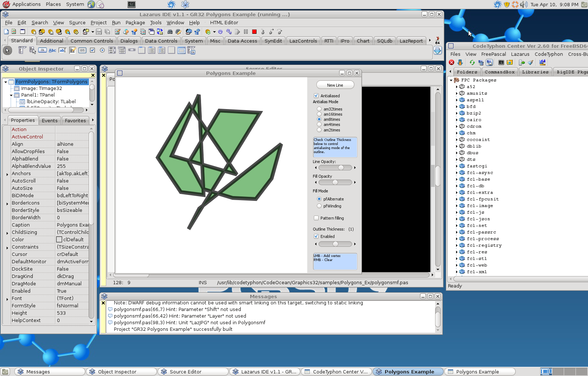The height and width of the screenshot is (376, 588).
Task: Switch to the Events tab in Object Inspector
Action: pyautogui.click(x=50, y=120)
